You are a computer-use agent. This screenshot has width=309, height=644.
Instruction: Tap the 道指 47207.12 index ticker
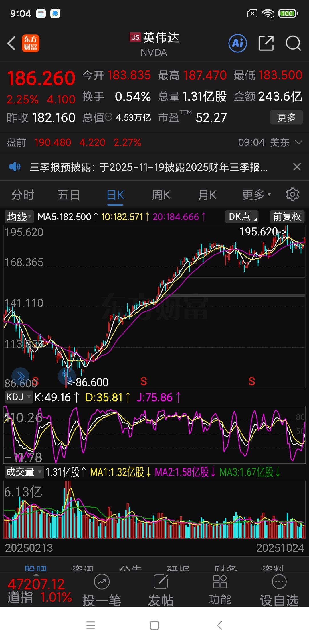(39, 591)
